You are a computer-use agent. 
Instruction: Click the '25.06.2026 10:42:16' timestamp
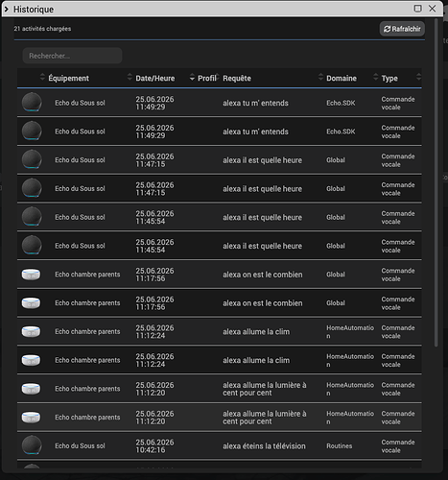point(154,445)
